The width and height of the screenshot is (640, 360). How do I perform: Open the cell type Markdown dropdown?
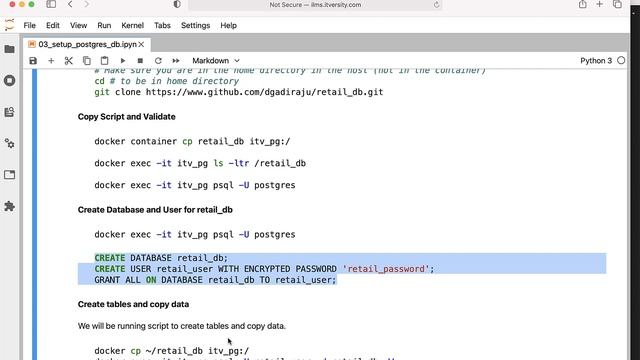216,61
